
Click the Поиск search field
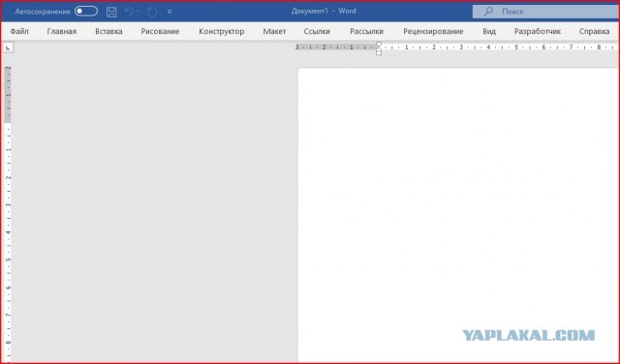(545, 12)
